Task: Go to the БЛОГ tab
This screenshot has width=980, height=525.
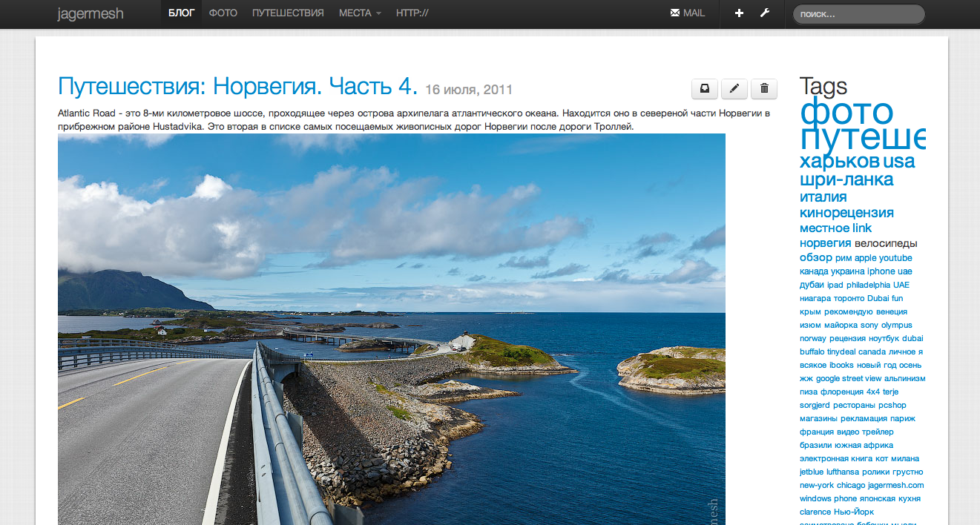Action: [181, 13]
